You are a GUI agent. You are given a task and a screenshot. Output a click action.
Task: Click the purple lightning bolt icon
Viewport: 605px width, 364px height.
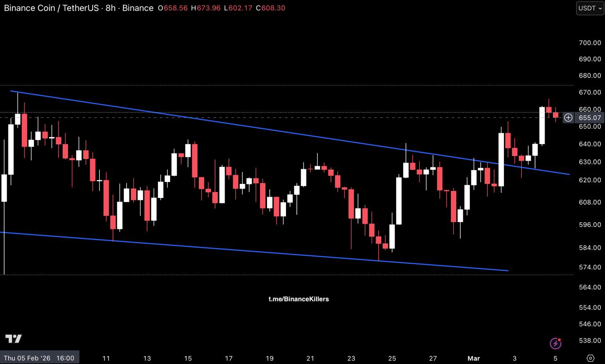pos(555,343)
